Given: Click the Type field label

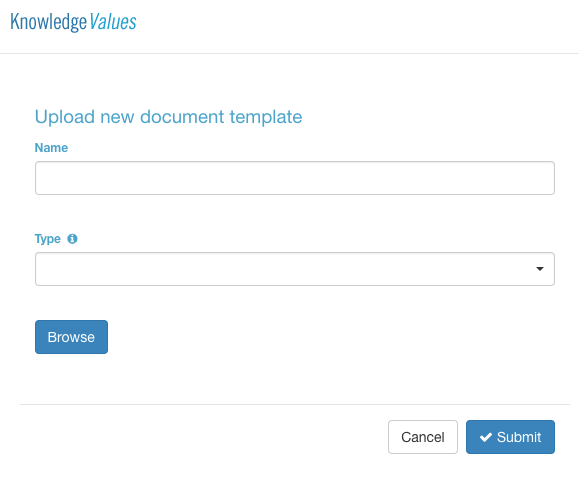Looking at the screenshot, I should (48, 239).
